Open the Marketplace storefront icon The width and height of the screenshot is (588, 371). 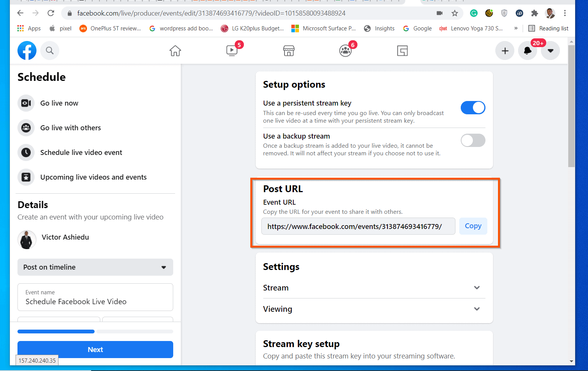point(289,51)
